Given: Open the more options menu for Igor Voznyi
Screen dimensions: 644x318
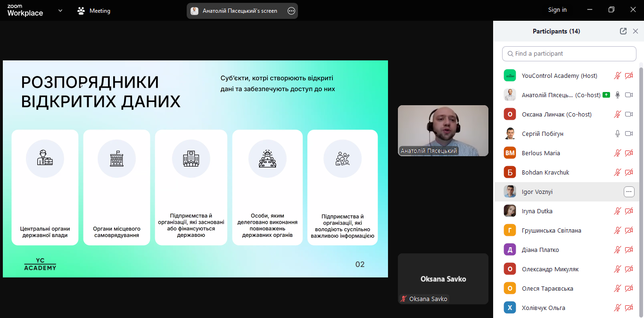Looking at the screenshot, I should tap(629, 192).
